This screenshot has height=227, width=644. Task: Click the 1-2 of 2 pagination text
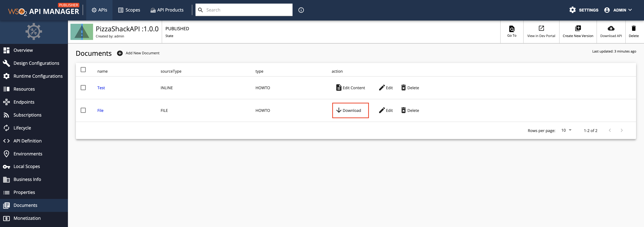pyautogui.click(x=590, y=131)
